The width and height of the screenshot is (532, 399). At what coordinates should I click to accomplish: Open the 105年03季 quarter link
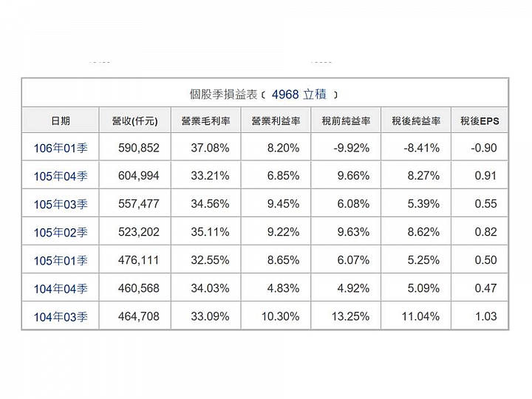(61, 205)
